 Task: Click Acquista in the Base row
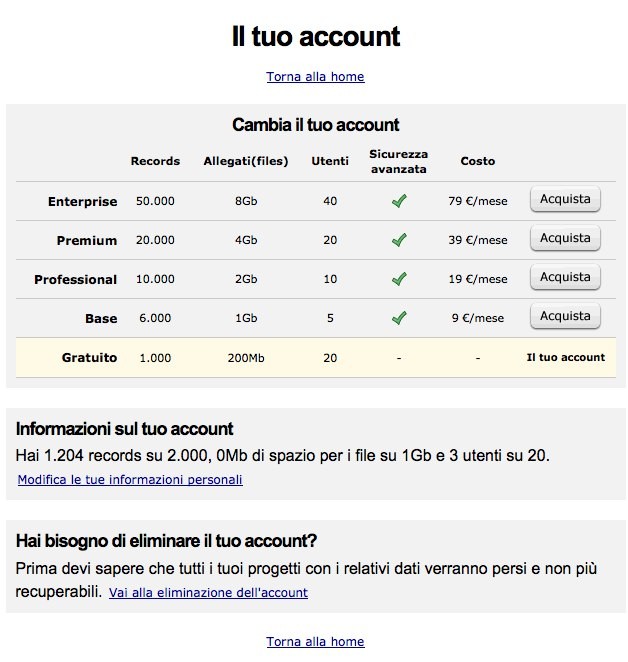565,316
